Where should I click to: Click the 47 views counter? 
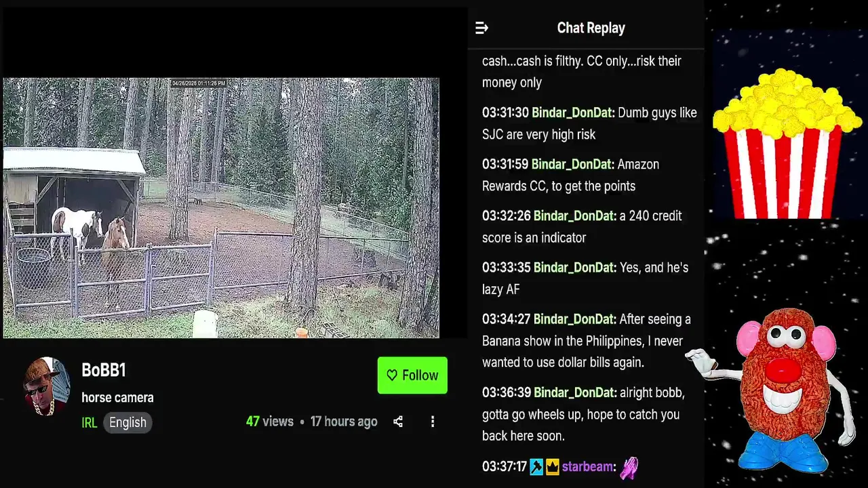coord(269,422)
